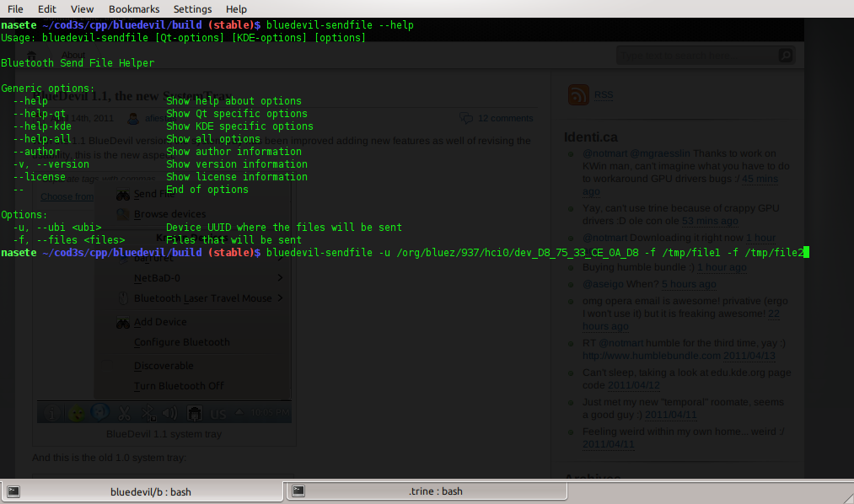Click the '-u, --ubi <ubi>' option text
The image size is (854, 504).
point(57,228)
